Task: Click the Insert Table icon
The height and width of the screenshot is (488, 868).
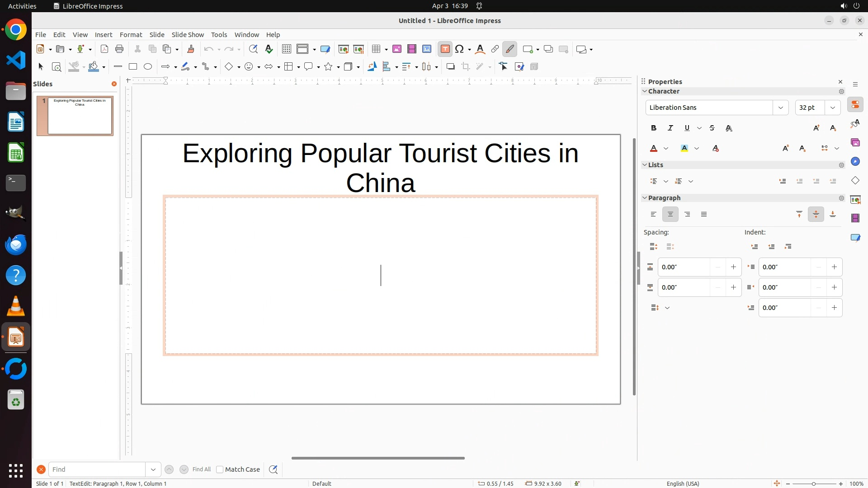Action: point(376,49)
